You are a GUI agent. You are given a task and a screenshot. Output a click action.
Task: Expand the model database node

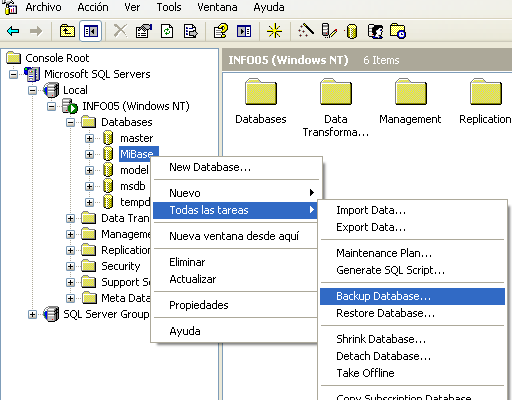tap(89, 170)
